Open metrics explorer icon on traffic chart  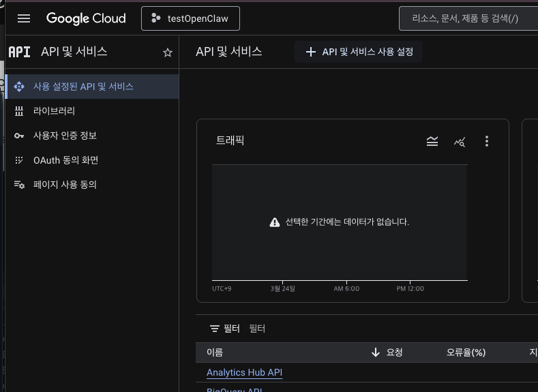[460, 142]
